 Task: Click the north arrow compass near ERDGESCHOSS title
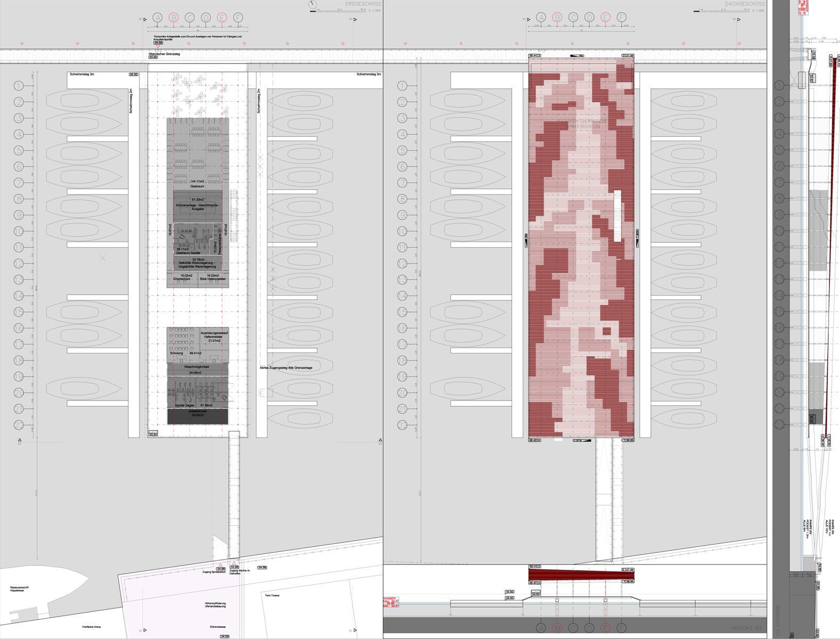pos(312,5)
